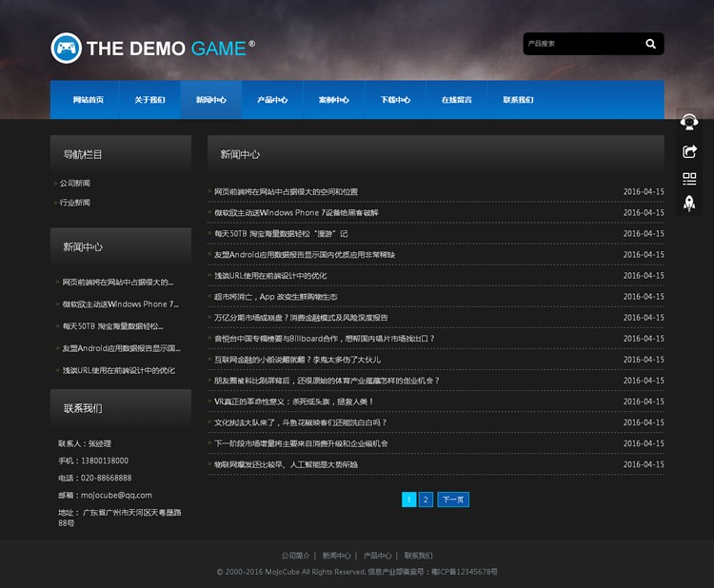Open article 微软欲主动送Windows Phone 7设备给黑客破解
The height and width of the screenshot is (588, 714).
point(296,212)
